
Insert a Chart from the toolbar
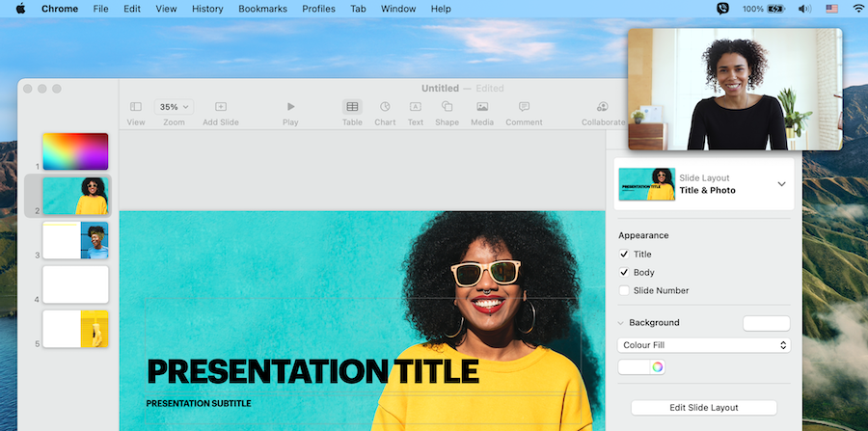[385, 107]
